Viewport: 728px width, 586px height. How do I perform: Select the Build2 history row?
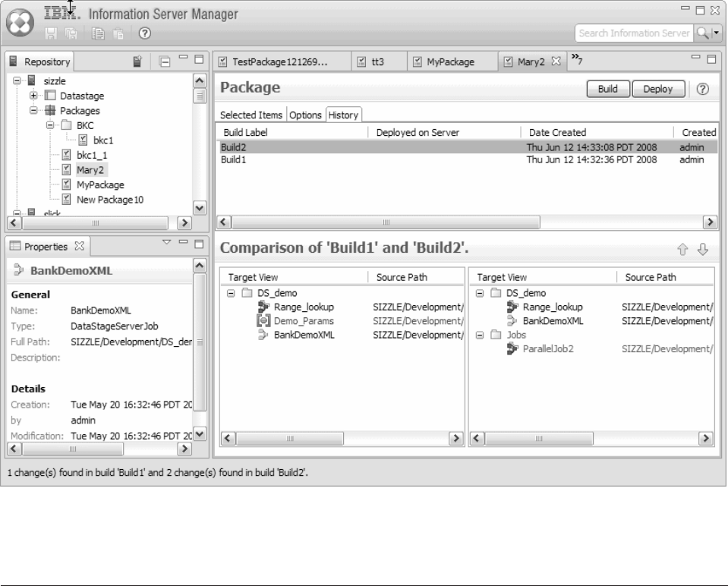click(468, 147)
